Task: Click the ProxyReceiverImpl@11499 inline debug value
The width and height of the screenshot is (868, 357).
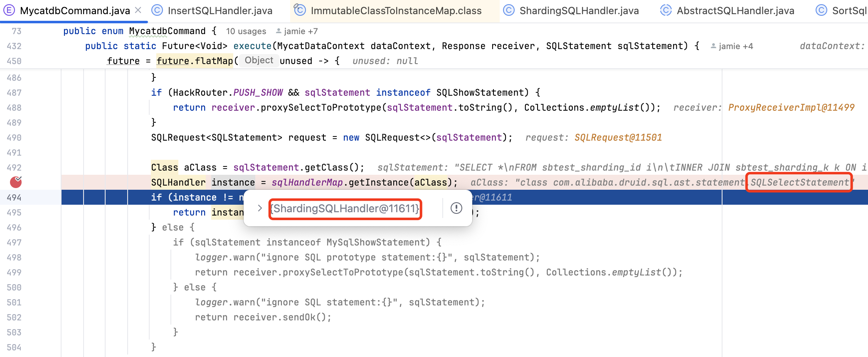Action: pos(791,107)
